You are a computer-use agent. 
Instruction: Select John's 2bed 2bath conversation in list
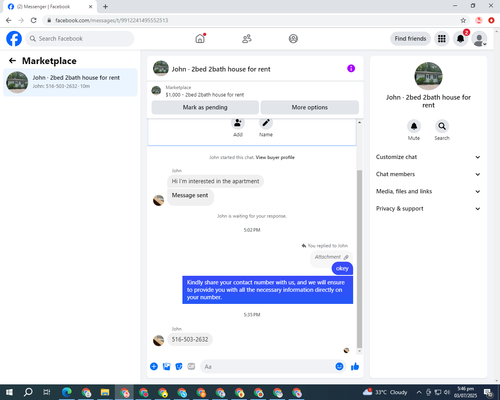click(x=70, y=82)
